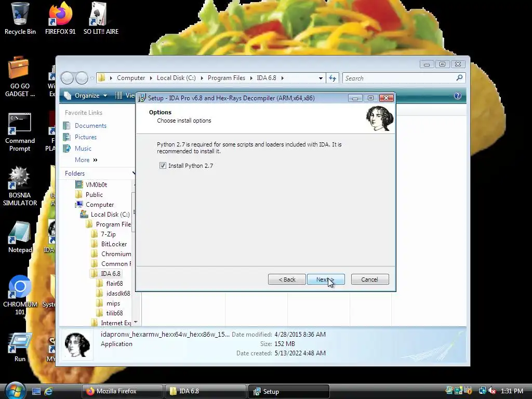Image resolution: width=532 pixels, height=399 pixels.
Task: Expand the arrow after Program Files breadcrumb
Action: [x=251, y=78]
